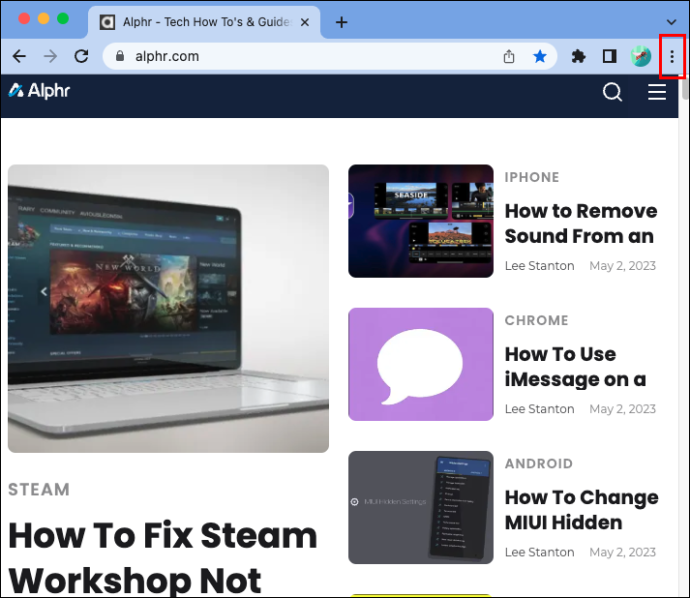690x598 pixels.
Task: Click Lee Stanton under the iPhone article
Action: click(x=540, y=266)
